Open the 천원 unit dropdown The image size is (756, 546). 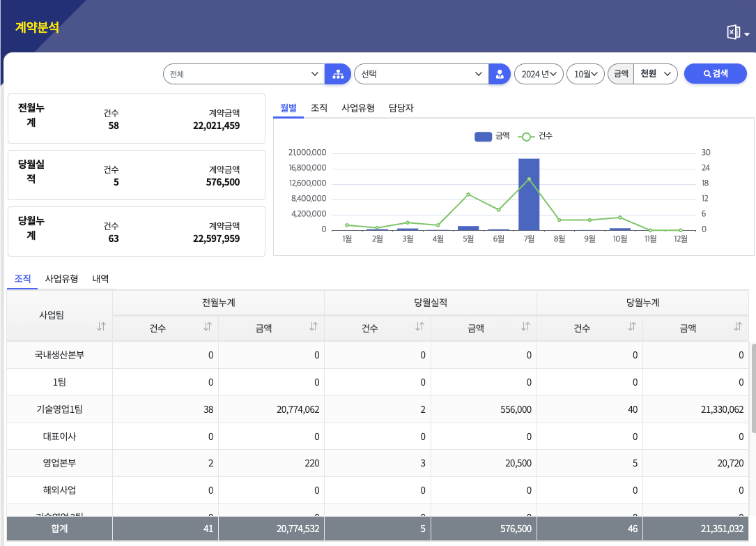tap(656, 74)
